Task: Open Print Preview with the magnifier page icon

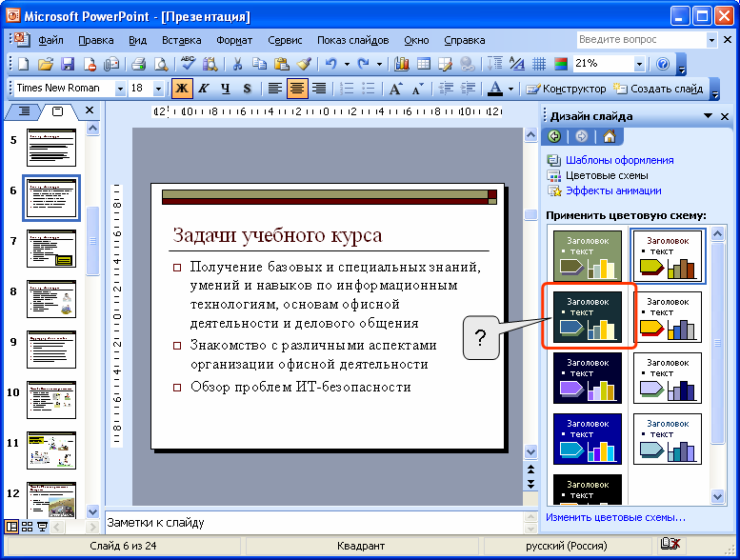Action: tap(161, 64)
